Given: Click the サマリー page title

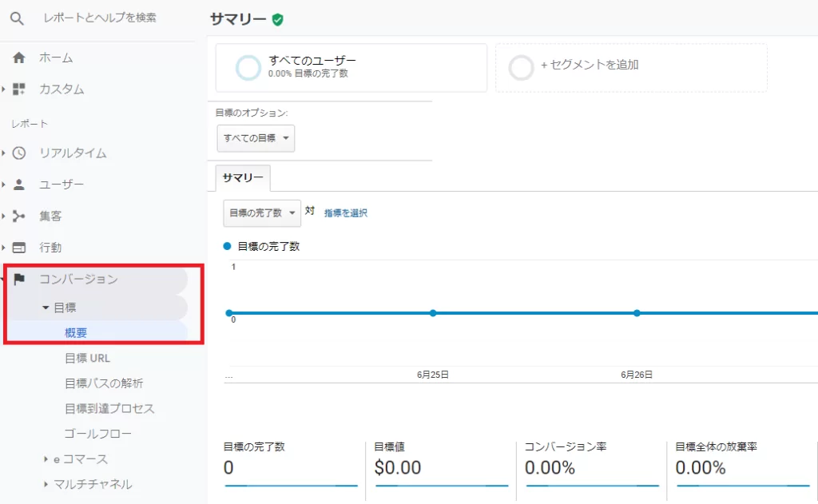Looking at the screenshot, I should pos(238,19).
